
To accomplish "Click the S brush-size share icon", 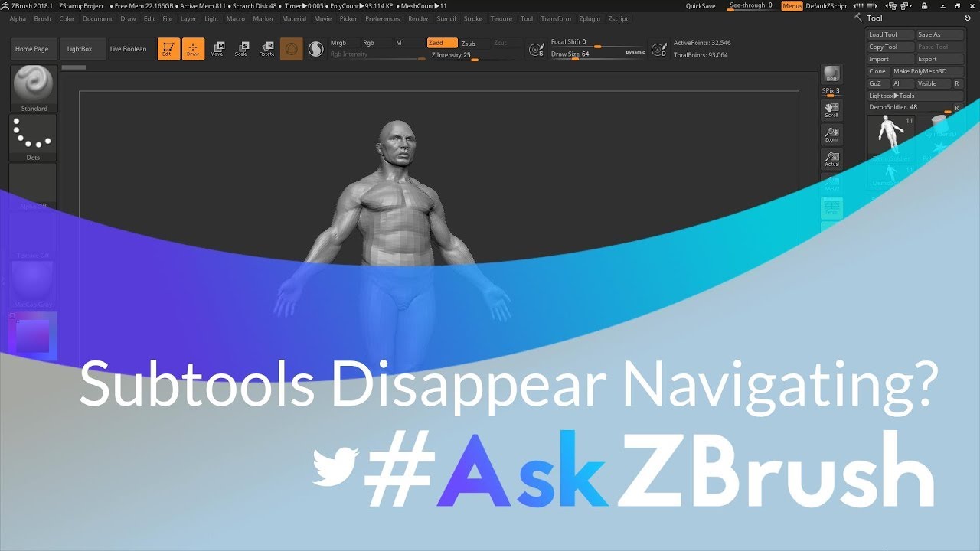I will pos(537,50).
